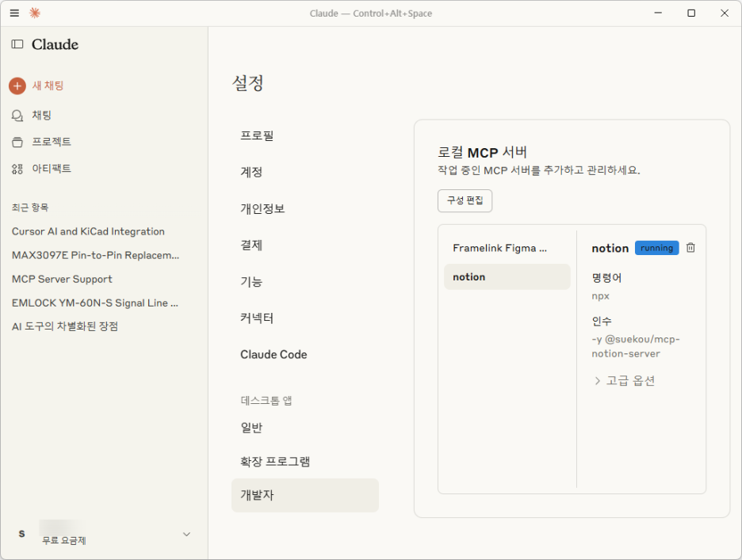The image size is (742, 560).
Task: Expand the 고급 옵션 section
Action: (625, 381)
